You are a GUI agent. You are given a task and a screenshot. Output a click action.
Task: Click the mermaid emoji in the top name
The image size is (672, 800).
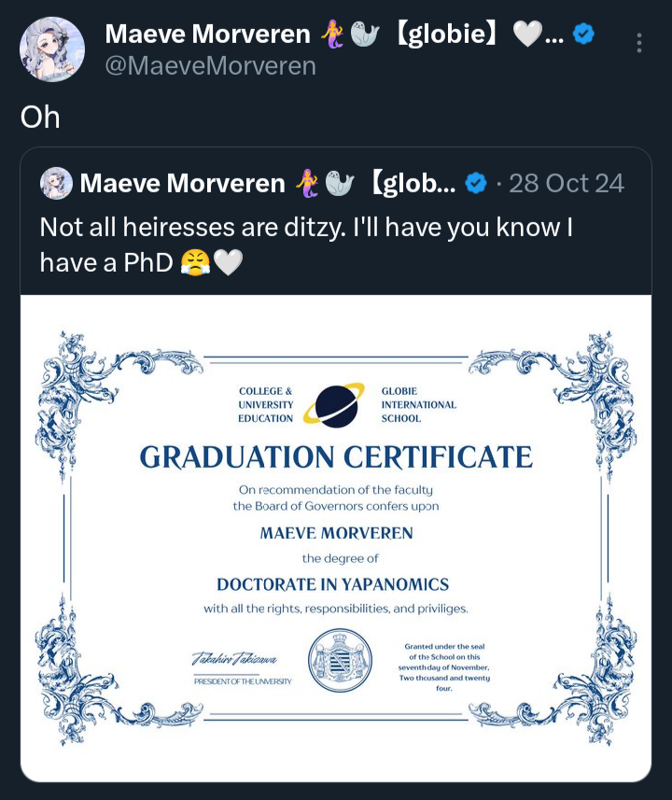[x=332, y=34]
